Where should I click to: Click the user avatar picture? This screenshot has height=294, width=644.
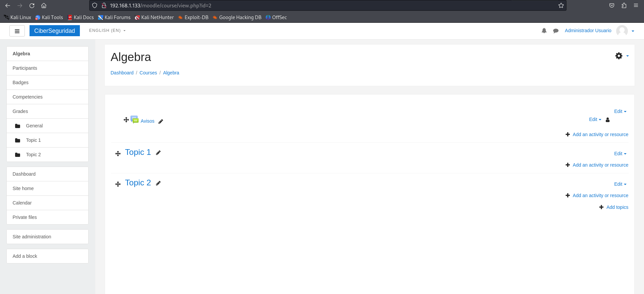[x=622, y=31]
